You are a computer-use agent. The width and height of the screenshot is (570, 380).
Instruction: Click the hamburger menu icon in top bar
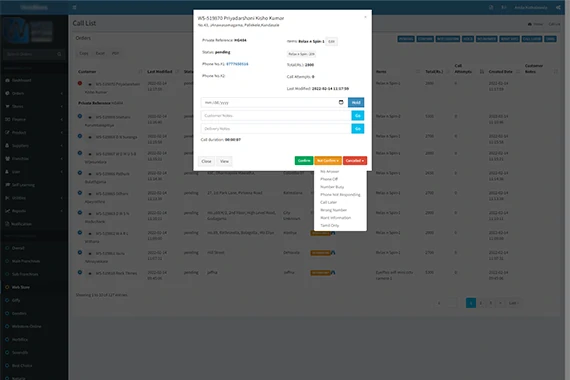pyautogui.click(x=75, y=7)
